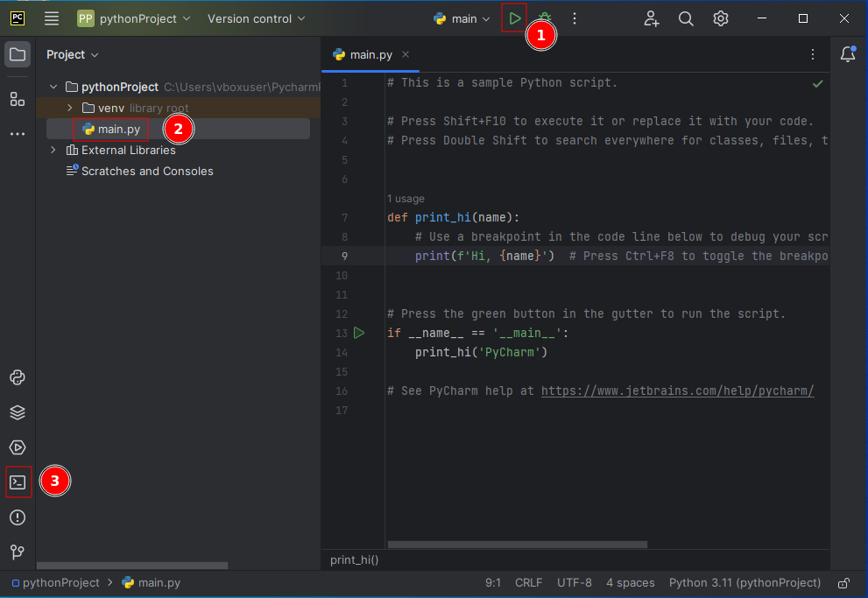Open the Terminal tool window
This screenshot has height=598, width=868.
(18, 482)
